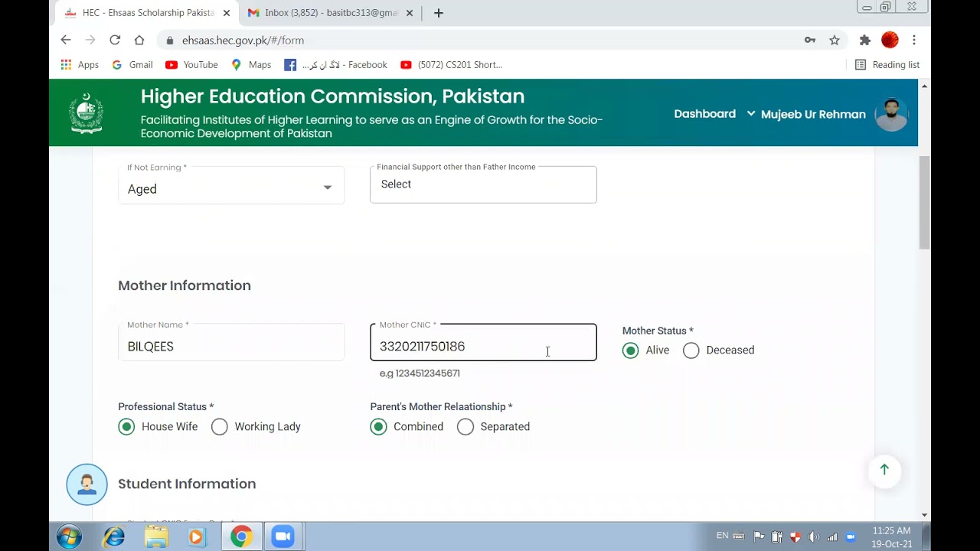This screenshot has height=551, width=980.
Task: Choose House Wife professional status
Action: point(126,427)
